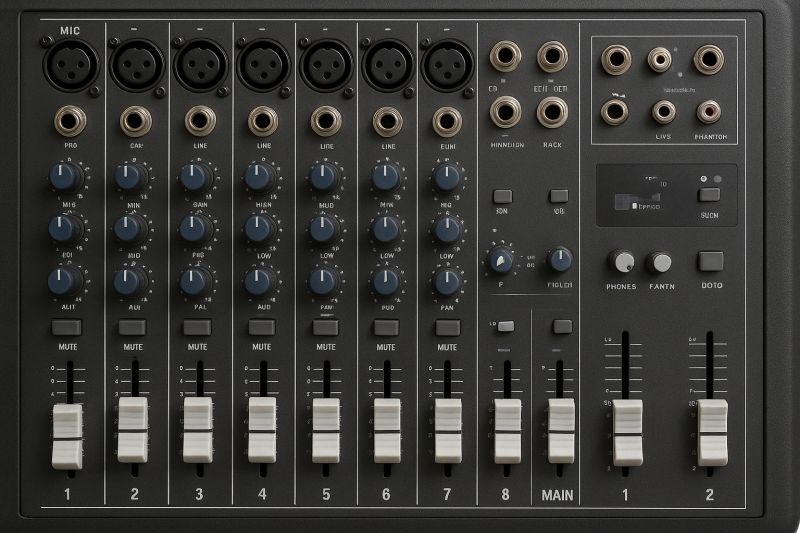The width and height of the screenshot is (800, 533).
Task: Click the PHONES knob
Action: 622,262
